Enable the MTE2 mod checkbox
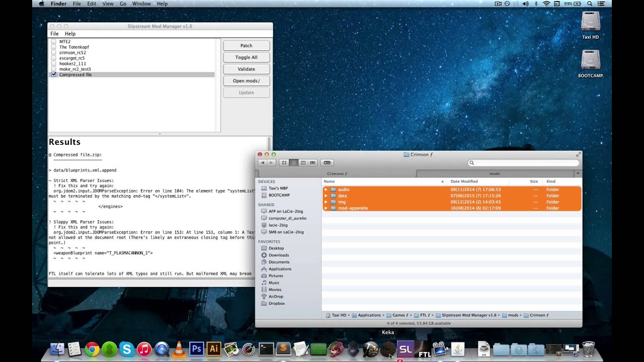 click(x=53, y=41)
